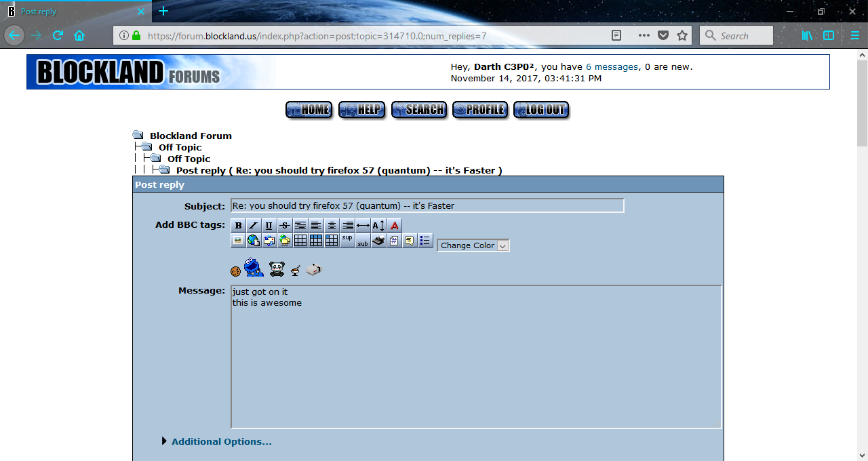The height and width of the screenshot is (461, 868).
Task: Reload the current page
Action: [58, 35]
